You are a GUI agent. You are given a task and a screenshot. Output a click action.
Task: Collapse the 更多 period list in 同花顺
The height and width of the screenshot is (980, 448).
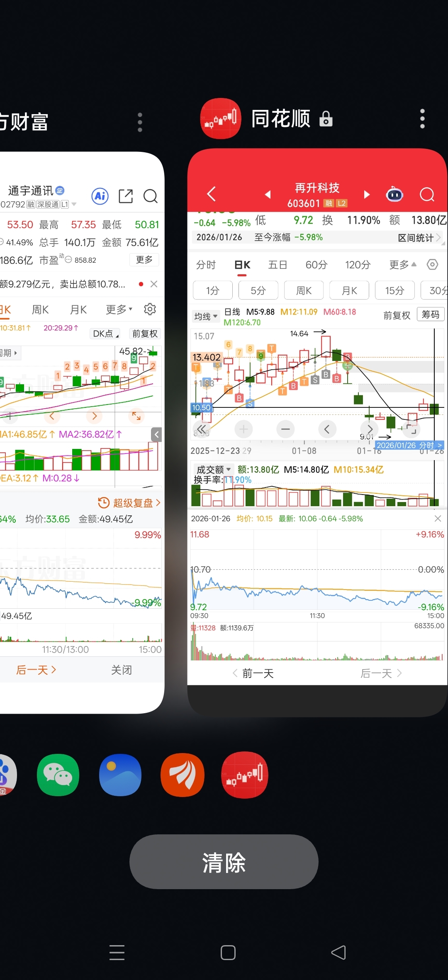(403, 265)
